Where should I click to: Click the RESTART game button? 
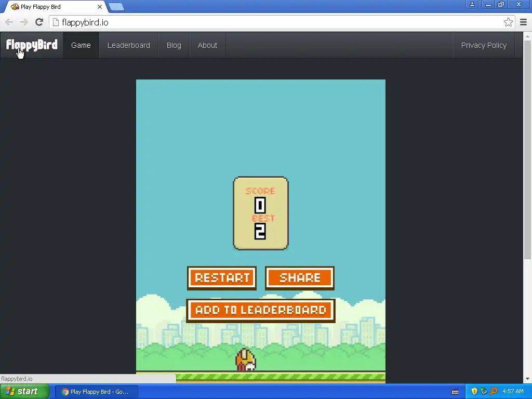pyautogui.click(x=222, y=278)
